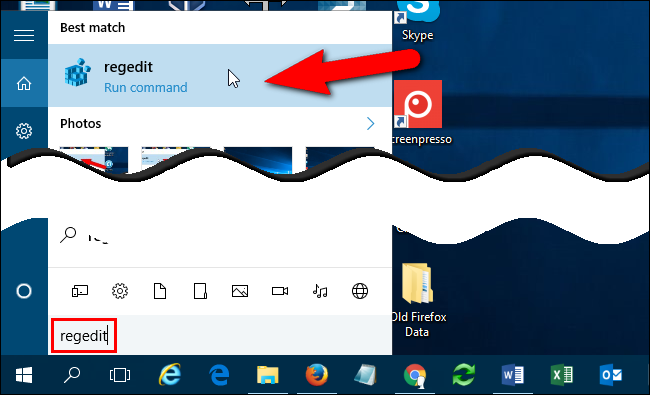Filter search results by Photos
The height and width of the screenshot is (395, 650).
[x=240, y=291]
